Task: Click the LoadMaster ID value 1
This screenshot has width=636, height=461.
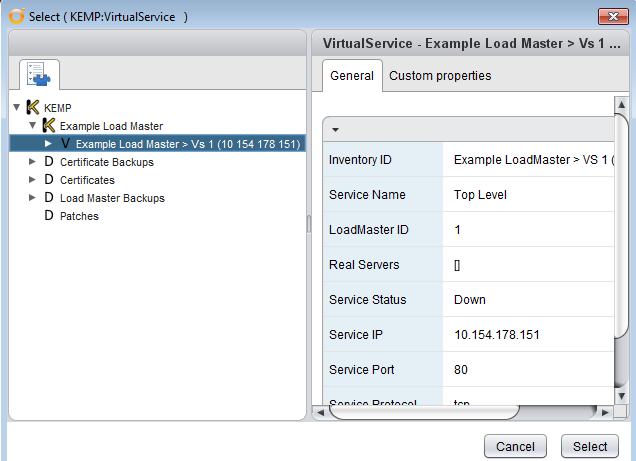Action: [x=458, y=229]
